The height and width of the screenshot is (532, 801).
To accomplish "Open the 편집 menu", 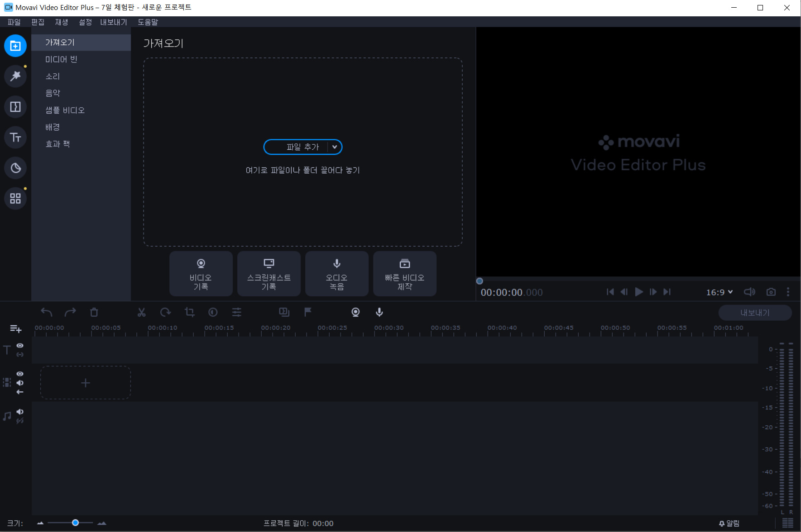I will [x=38, y=22].
